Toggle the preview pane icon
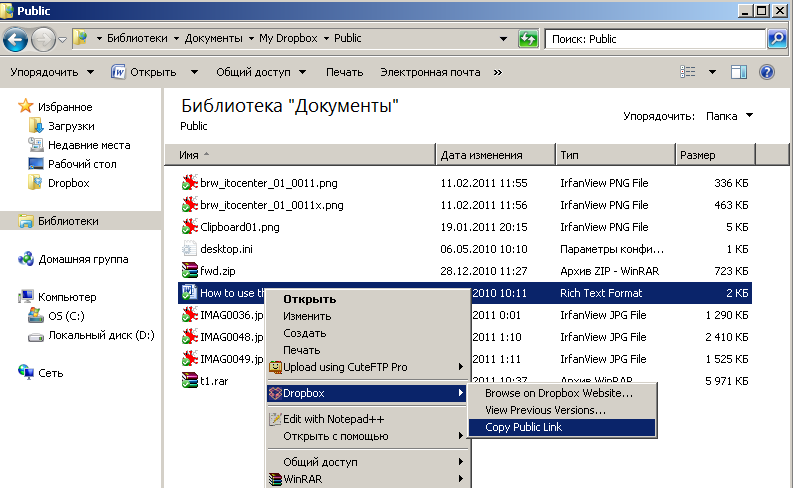The image size is (793, 488). click(739, 72)
